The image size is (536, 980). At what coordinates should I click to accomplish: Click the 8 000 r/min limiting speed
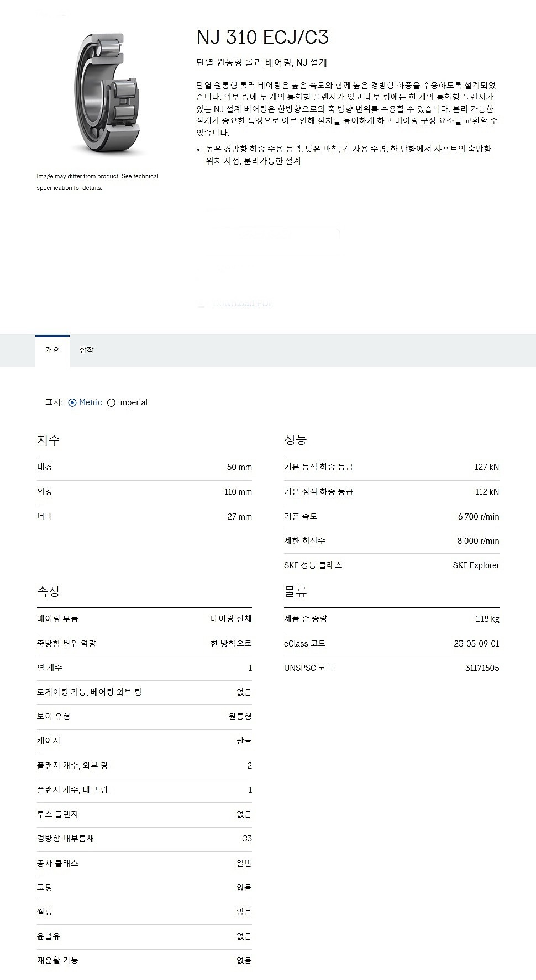[478, 541]
